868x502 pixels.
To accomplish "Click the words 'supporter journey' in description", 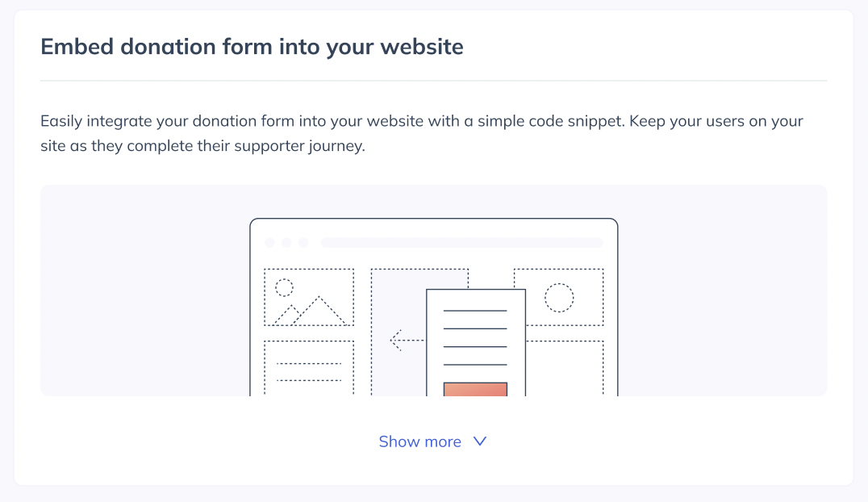I will coord(298,146).
